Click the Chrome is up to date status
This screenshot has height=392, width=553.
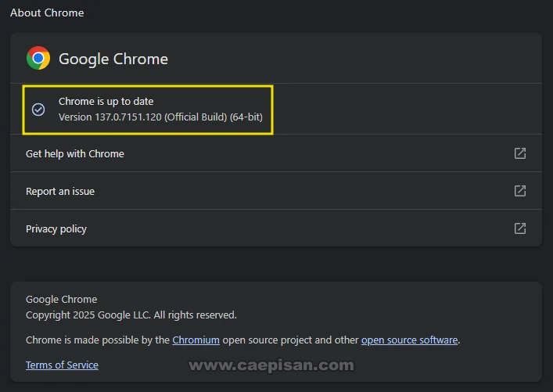(106, 101)
